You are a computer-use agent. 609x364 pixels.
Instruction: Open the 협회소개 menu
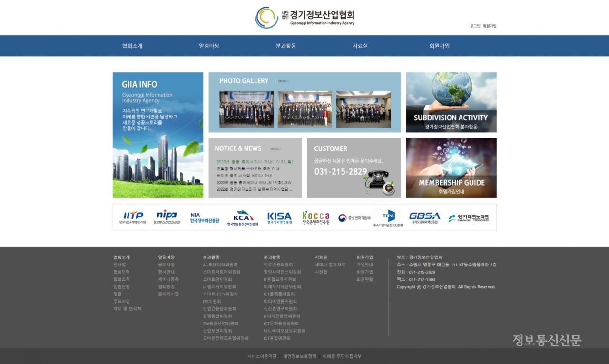(x=132, y=46)
